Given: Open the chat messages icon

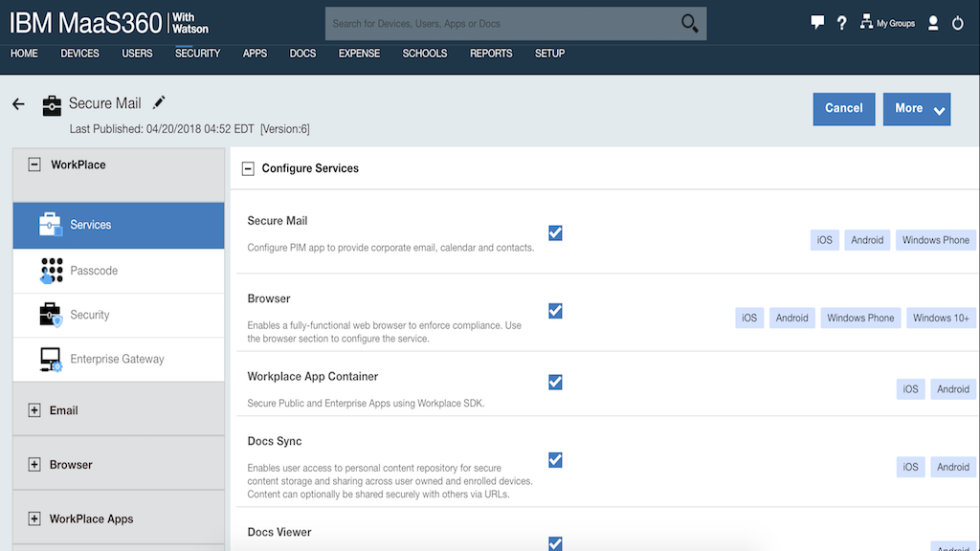Looking at the screenshot, I should coord(817,23).
